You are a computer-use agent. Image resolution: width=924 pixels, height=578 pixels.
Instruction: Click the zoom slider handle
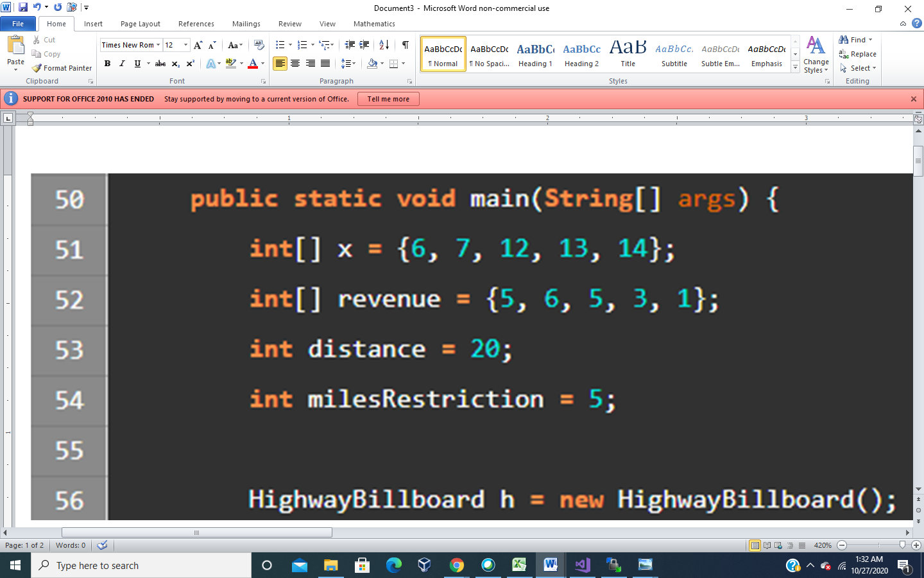902,545
